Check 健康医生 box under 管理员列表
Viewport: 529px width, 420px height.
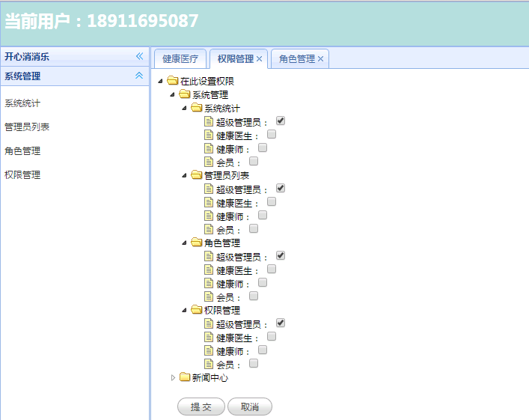coord(272,201)
